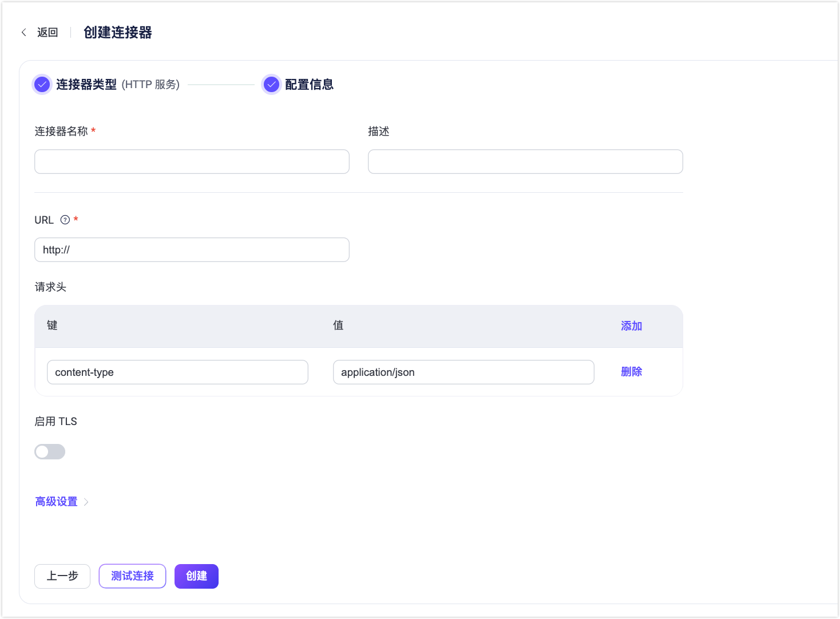Select the 连接器类型 step label
Image resolution: width=840 pixels, height=619 pixels.
[x=85, y=84]
